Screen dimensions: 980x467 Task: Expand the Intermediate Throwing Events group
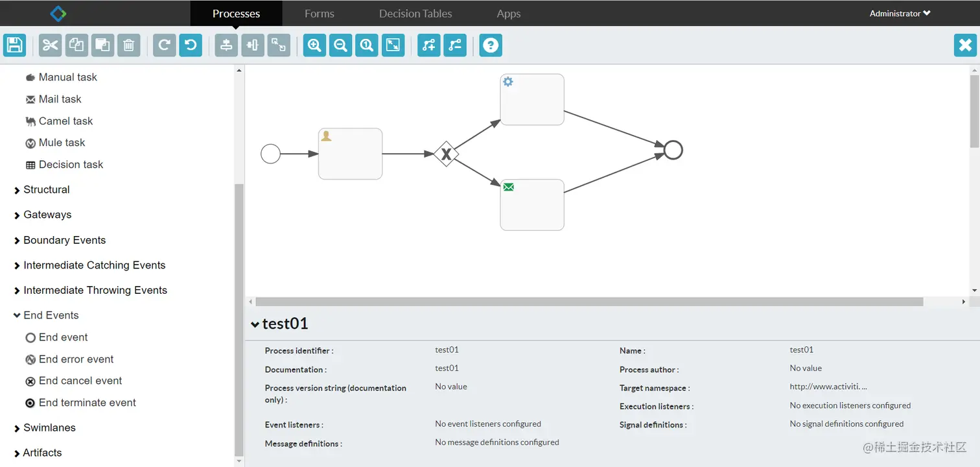[x=90, y=290]
